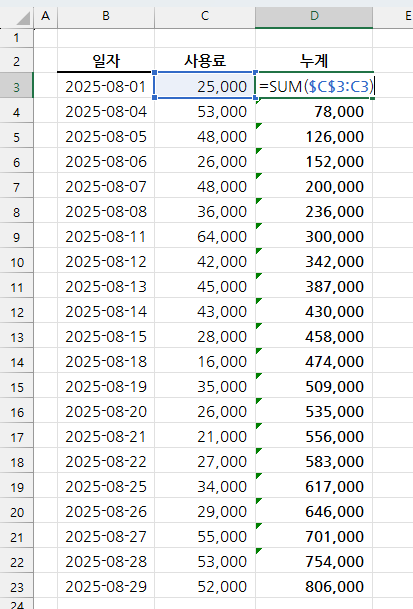Click usage fee cell 64,000
Image resolution: width=413 pixels, height=609 pixels.
click(205, 236)
